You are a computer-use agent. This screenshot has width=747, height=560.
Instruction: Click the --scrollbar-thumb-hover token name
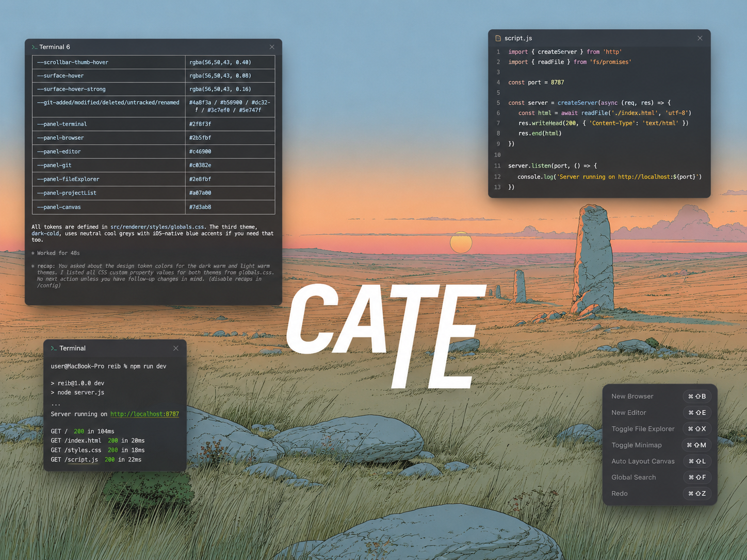click(72, 62)
